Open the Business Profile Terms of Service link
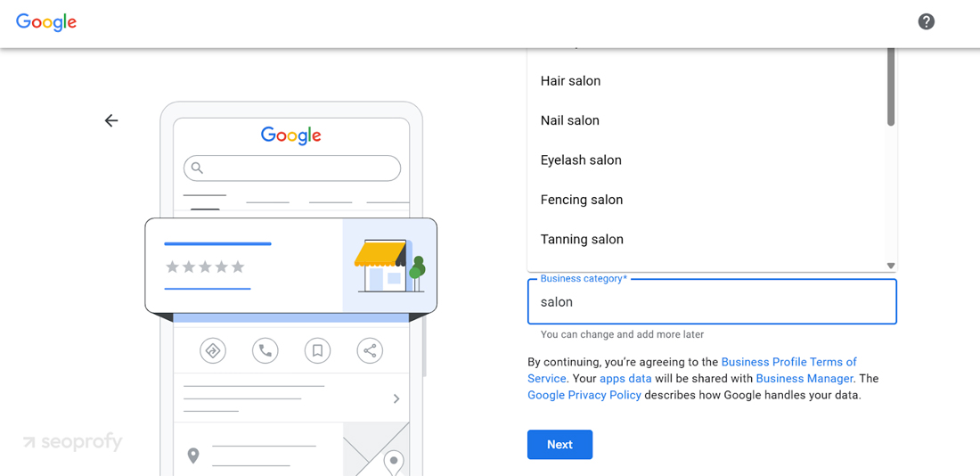980x476 pixels. (x=788, y=362)
